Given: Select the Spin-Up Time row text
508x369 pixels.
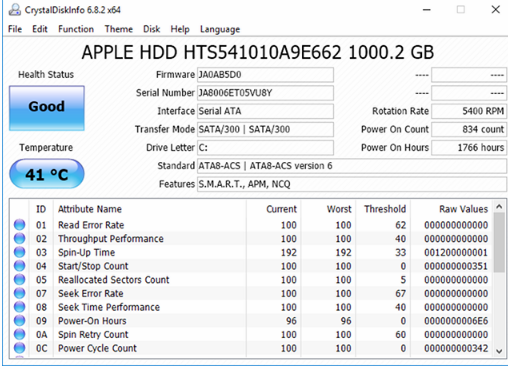Looking at the screenshot, I should click(x=86, y=252).
